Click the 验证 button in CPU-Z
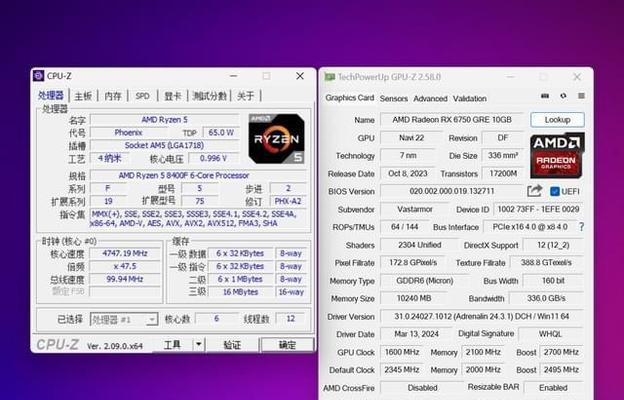The image size is (624, 400). 232,345
